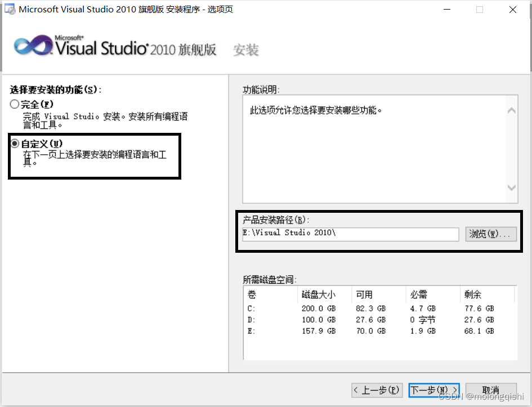532x407 pixels.
Task: Click the 77.6 GB remaining cell
Action: tap(479, 308)
